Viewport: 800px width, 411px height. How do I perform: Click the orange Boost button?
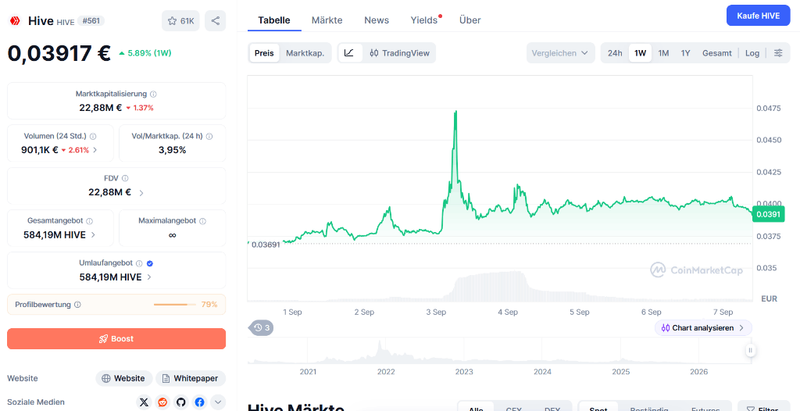point(116,339)
